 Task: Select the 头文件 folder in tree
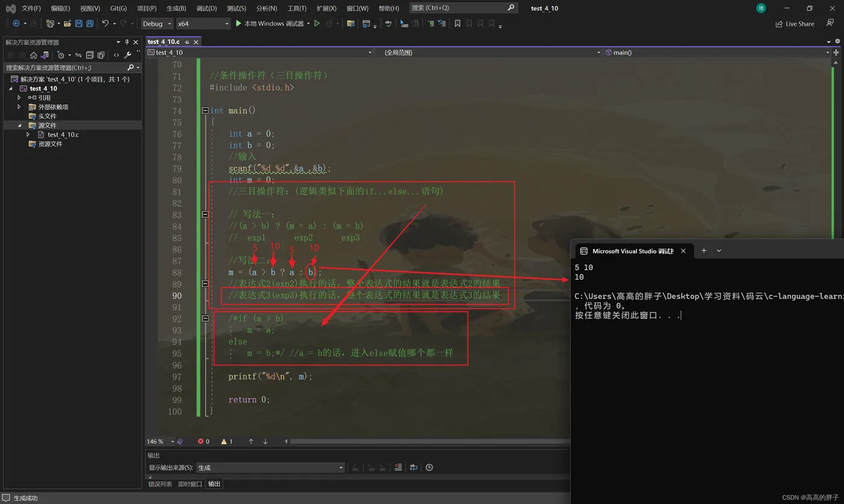47,116
